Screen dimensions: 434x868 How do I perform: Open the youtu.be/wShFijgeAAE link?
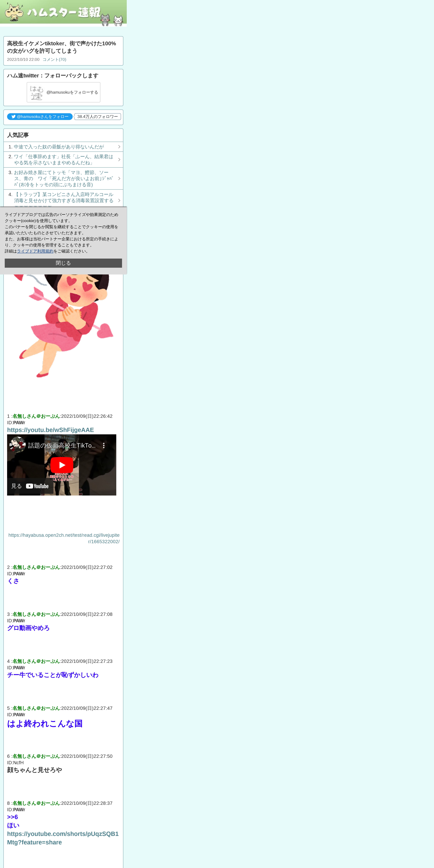(51, 430)
